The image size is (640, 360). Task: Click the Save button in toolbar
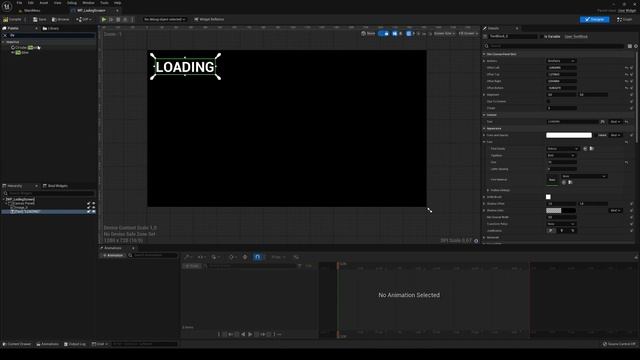point(40,19)
